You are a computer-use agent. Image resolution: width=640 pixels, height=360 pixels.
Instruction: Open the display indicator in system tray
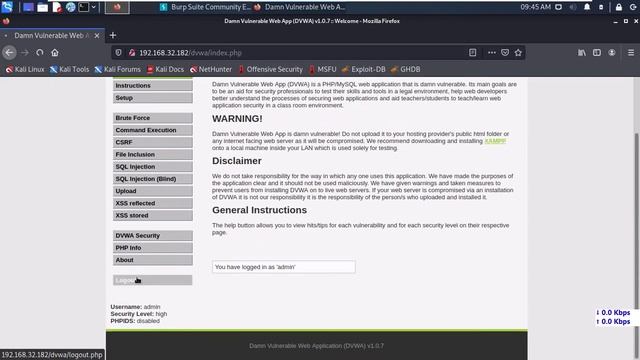click(558, 7)
